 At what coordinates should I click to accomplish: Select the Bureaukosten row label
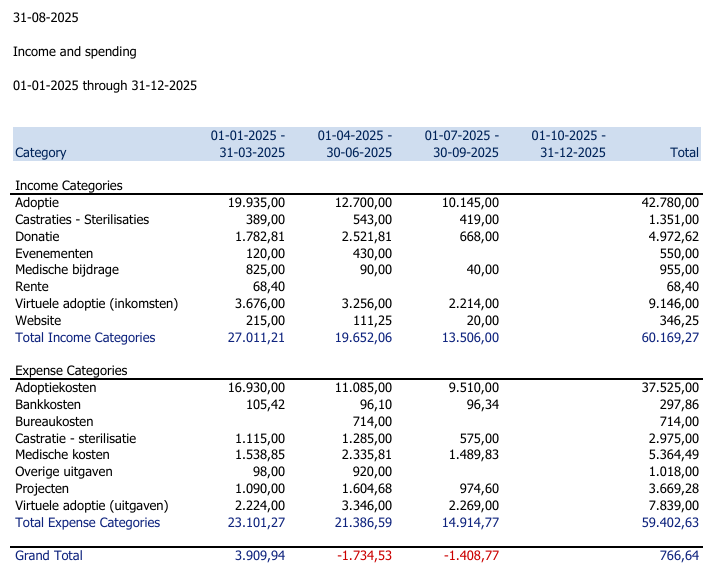pyautogui.click(x=54, y=421)
